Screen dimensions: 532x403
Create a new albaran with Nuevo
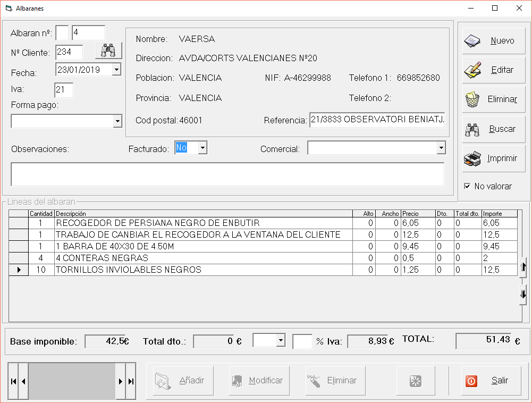coord(494,41)
